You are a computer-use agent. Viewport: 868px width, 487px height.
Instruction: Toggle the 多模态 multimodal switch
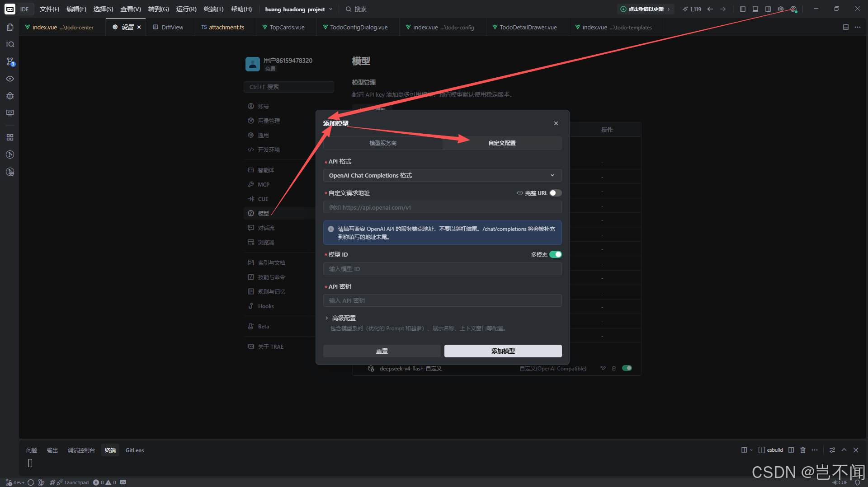point(556,254)
